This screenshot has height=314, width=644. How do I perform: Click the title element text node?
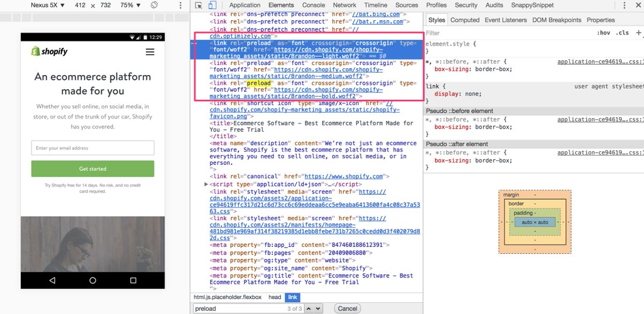pyautogui.click(x=312, y=126)
